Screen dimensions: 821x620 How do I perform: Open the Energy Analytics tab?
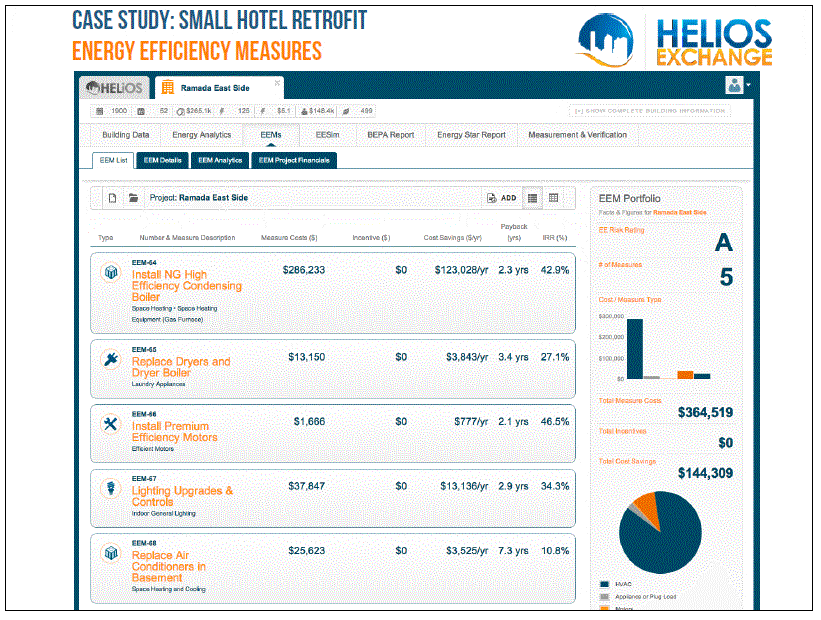point(201,135)
